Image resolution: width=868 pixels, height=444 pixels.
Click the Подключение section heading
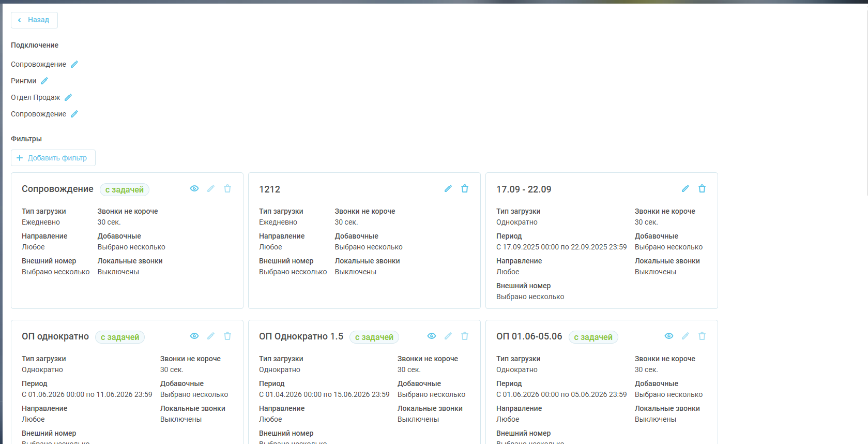tap(35, 45)
